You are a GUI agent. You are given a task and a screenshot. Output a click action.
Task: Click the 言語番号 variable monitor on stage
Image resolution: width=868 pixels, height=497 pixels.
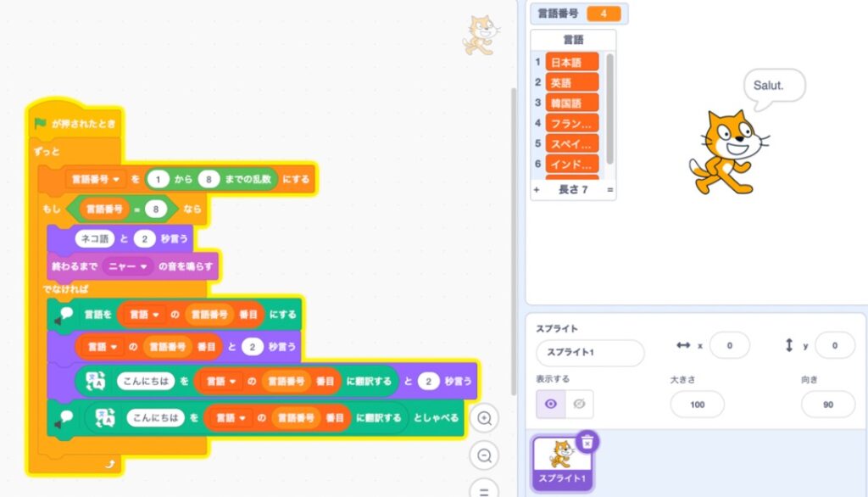tap(579, 14)
